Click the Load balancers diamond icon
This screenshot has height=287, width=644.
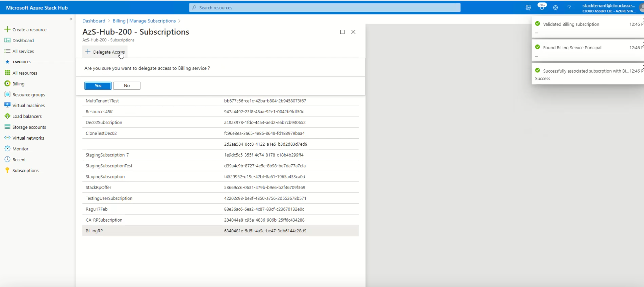tap(7, 116)
